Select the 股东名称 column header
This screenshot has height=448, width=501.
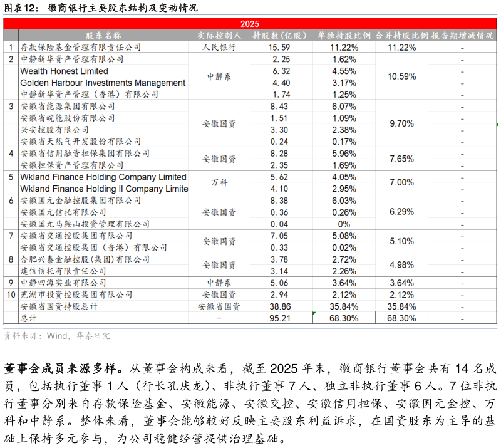103,36
